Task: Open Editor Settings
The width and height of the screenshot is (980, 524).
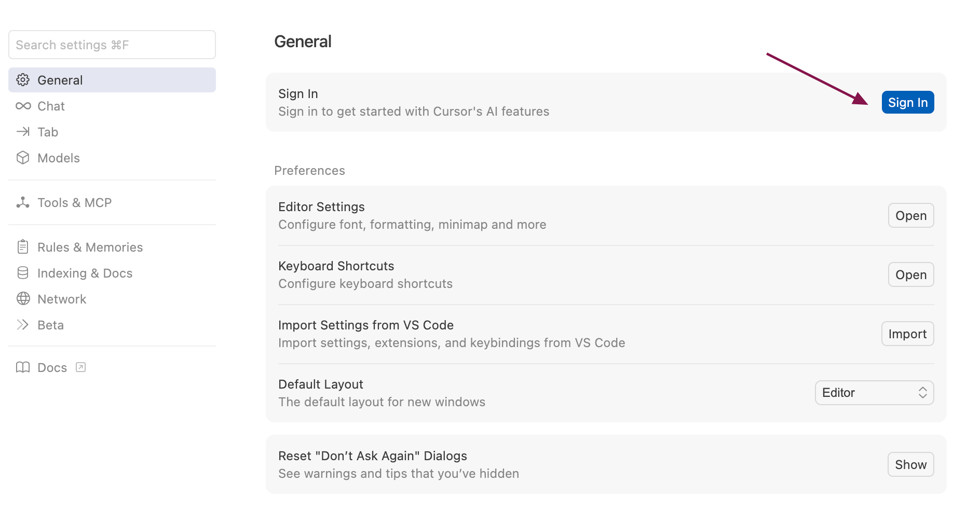Action: (x=910, y=215)
